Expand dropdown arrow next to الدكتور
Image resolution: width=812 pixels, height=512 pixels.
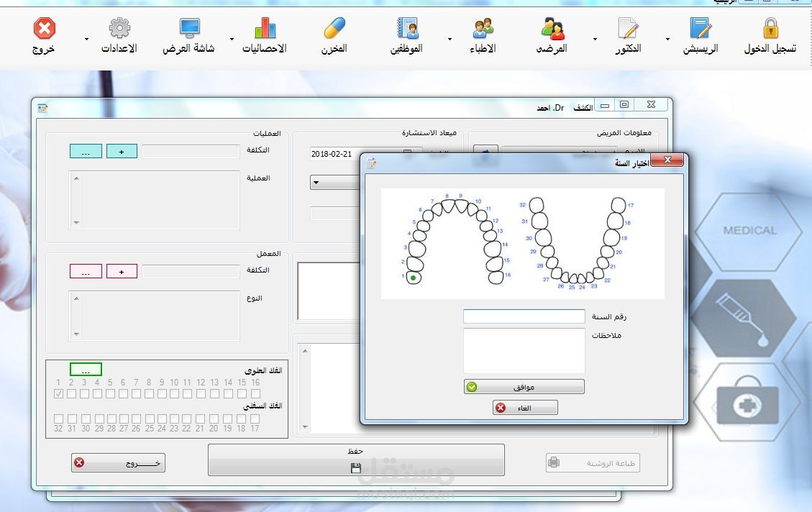pyautogui.click(x=595, y=40)
